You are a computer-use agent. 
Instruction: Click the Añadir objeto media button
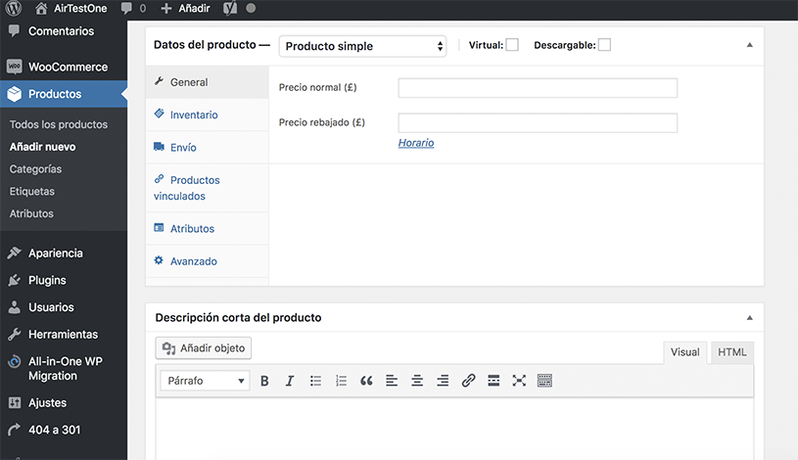tap(203, 348)
